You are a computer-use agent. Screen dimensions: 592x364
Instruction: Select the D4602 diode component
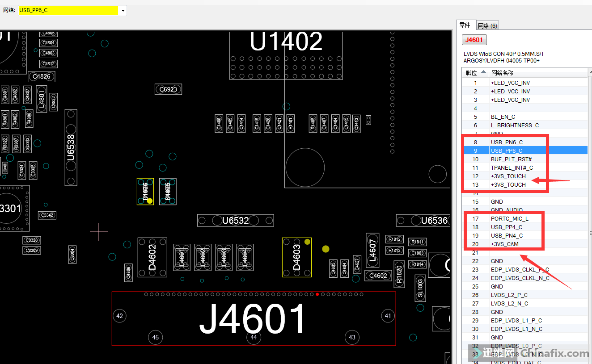tap(152, 257)
